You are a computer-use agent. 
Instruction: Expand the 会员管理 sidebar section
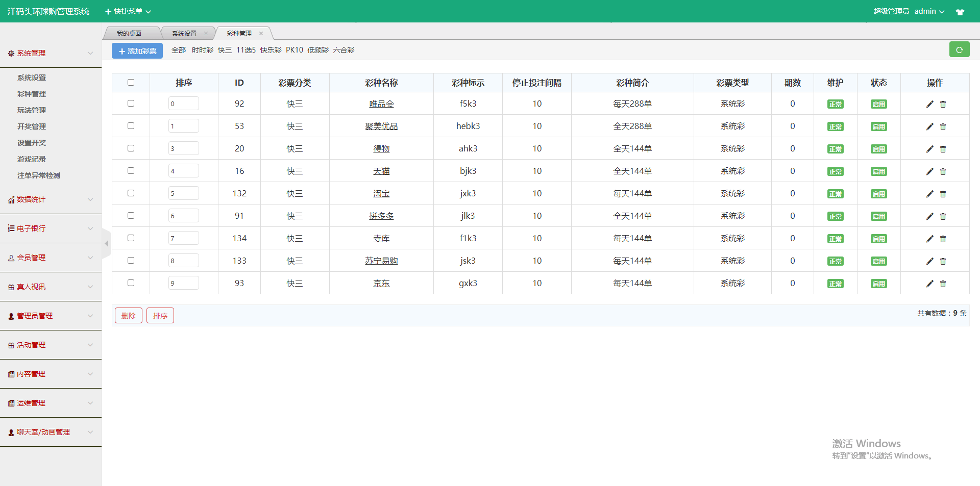[51, 258]
